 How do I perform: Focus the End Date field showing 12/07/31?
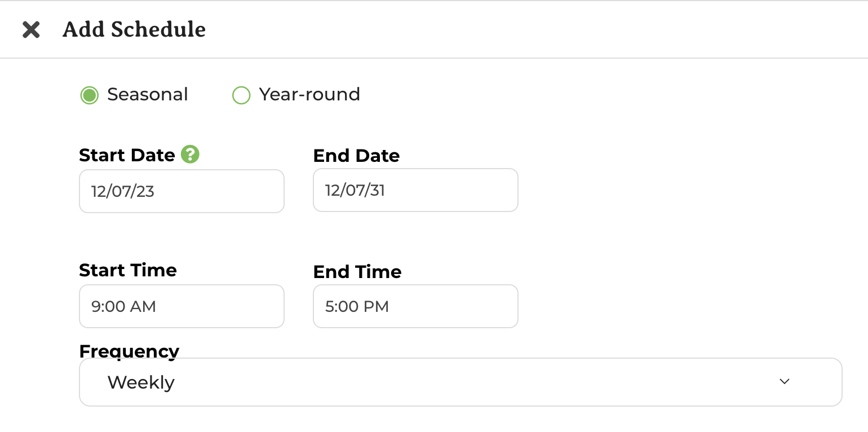click(415, 190)
